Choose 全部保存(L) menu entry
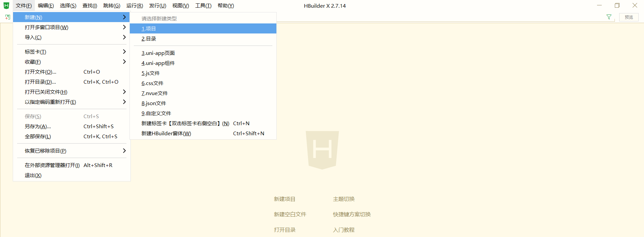Viewport: 644px width, 237px height. point(71,137)
